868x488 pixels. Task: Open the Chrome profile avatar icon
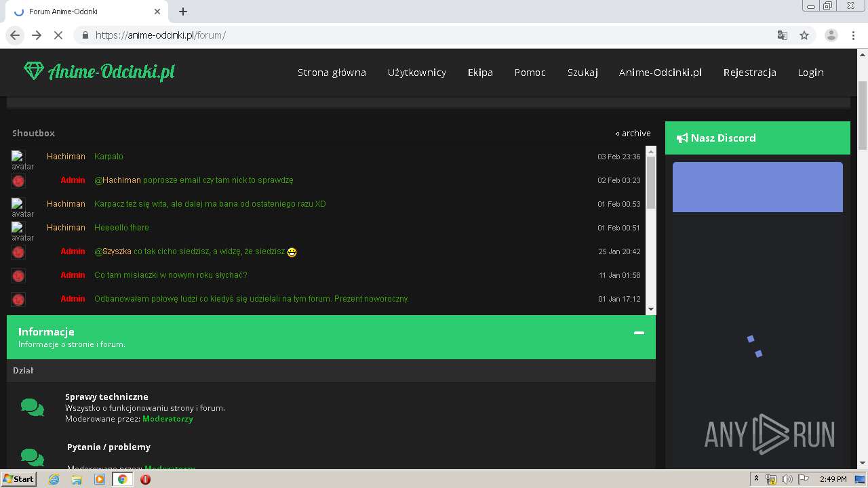(831, 35)
